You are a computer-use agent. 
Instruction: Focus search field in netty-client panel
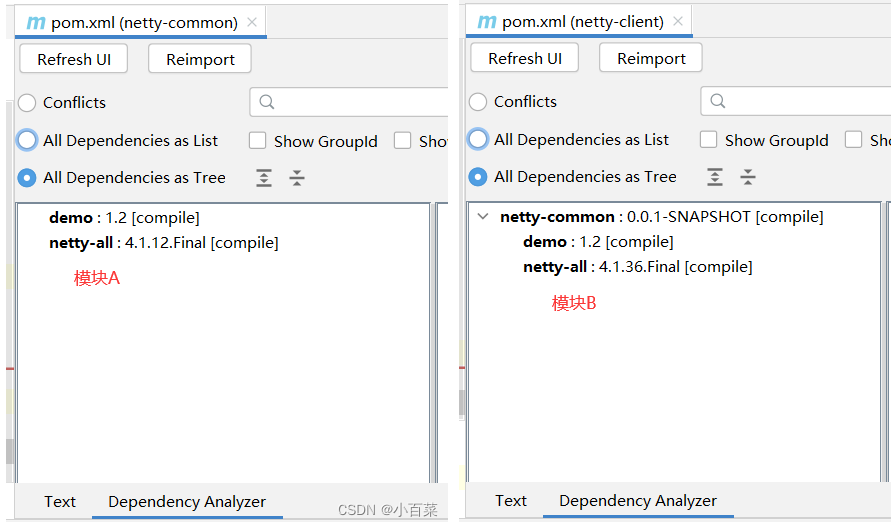click(x=796, y=101)
